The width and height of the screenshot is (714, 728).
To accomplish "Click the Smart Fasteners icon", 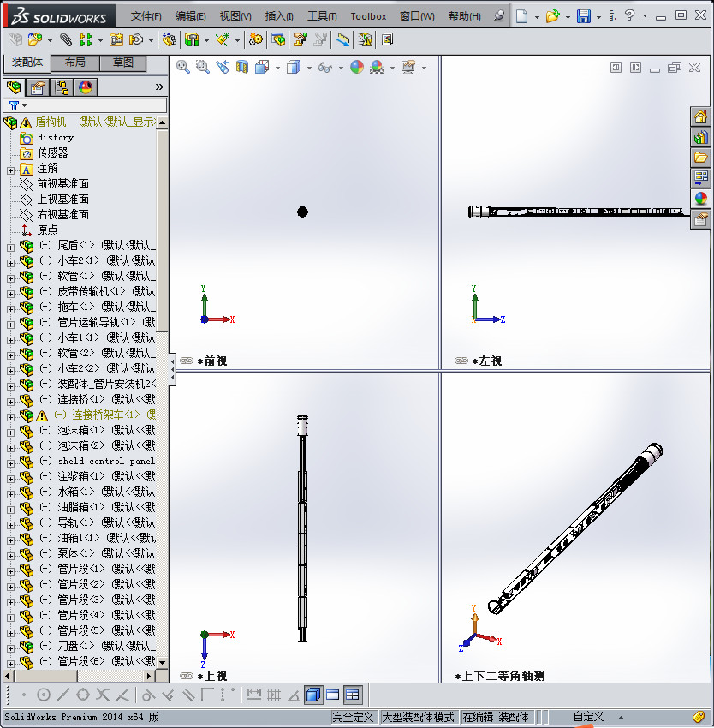I will point(116,40).
